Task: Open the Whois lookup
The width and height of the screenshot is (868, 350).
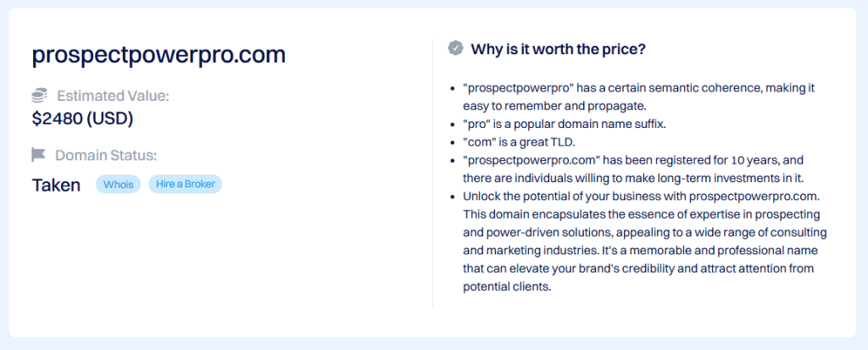Action: (x=119, y=184)
